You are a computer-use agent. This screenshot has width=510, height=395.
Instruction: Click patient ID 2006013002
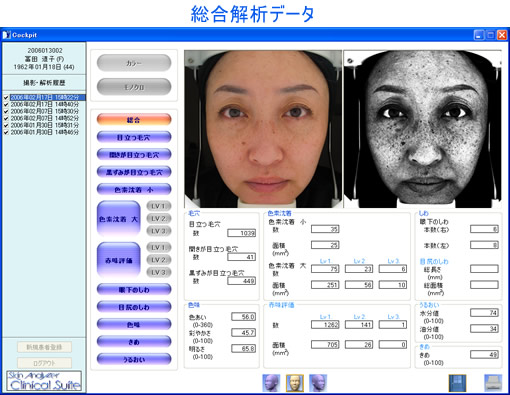click(45, 51)
